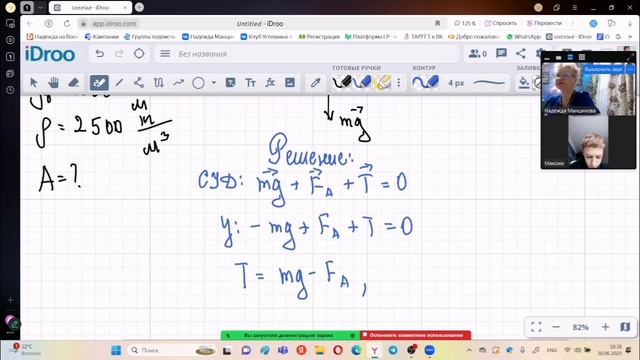Select the circle shape tool
This screenshot has height=360, width=640.
click(x=198, y=83)
